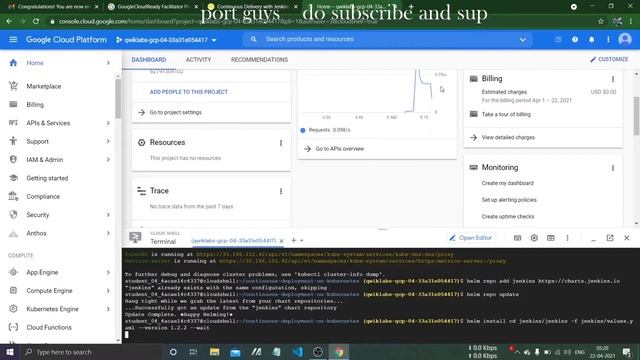The width and height of the screenshot is (640, 360).
Task: Open the header three-dot settings menu
Action: 608,40
